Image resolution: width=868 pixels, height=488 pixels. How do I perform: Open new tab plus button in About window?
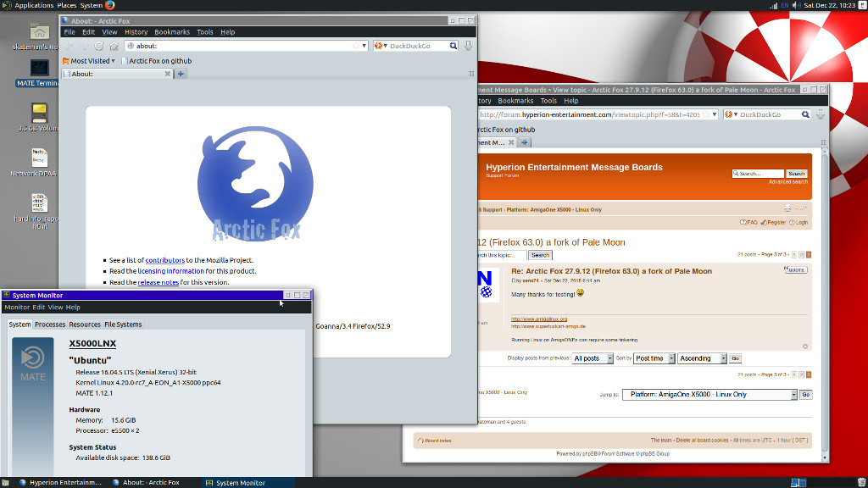[181, 74]
